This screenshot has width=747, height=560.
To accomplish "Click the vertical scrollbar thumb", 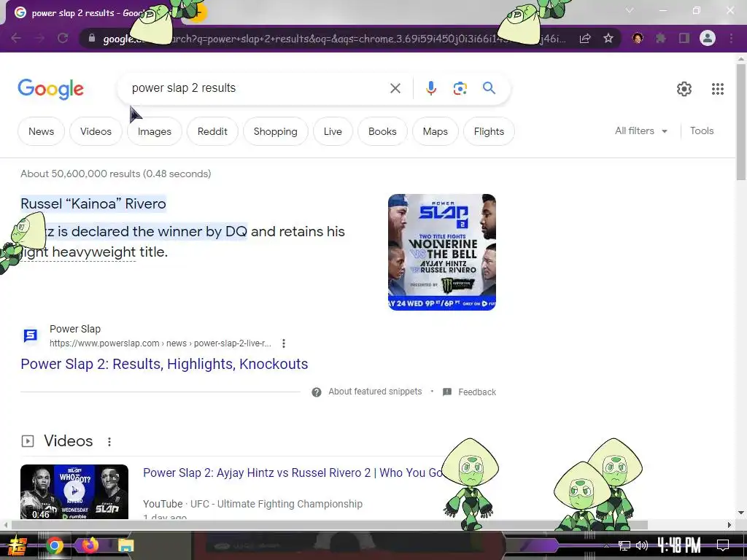I will click(x=741, y=122).
